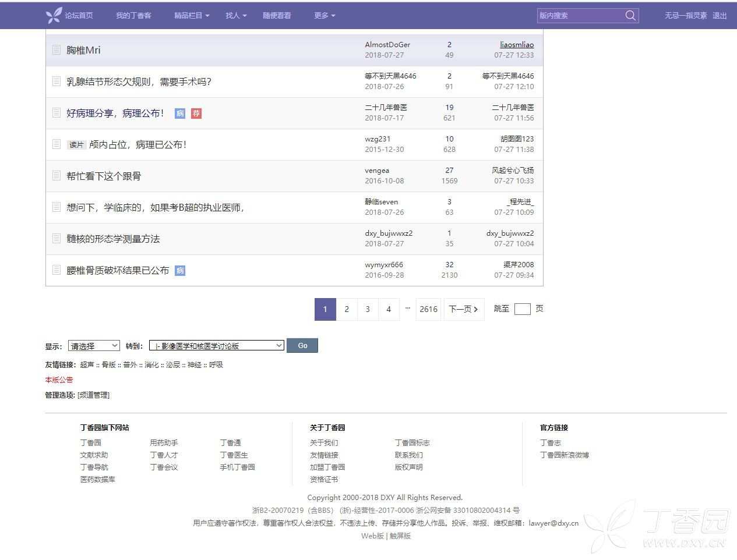Click 读片 tag before 颅内占位 thread
Image resolution: width=737 pixels, height=560 pixels.
click(x=76, y=145)
